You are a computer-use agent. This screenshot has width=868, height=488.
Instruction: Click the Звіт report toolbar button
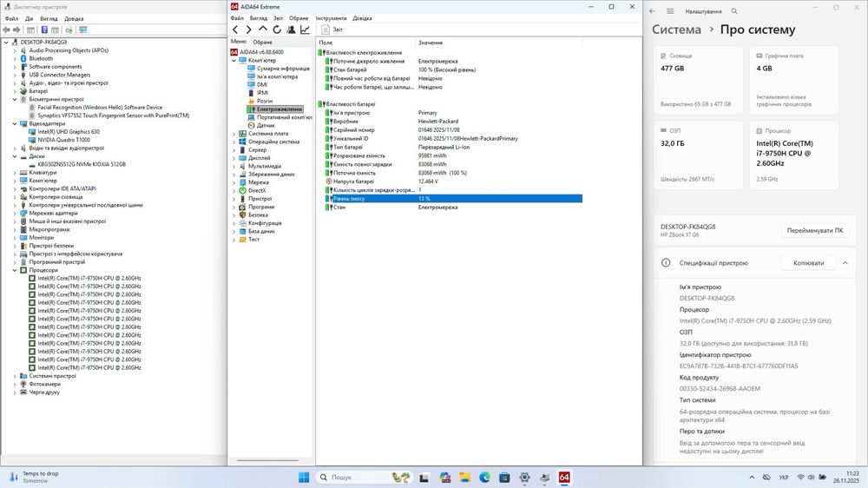tap(332, 30)
